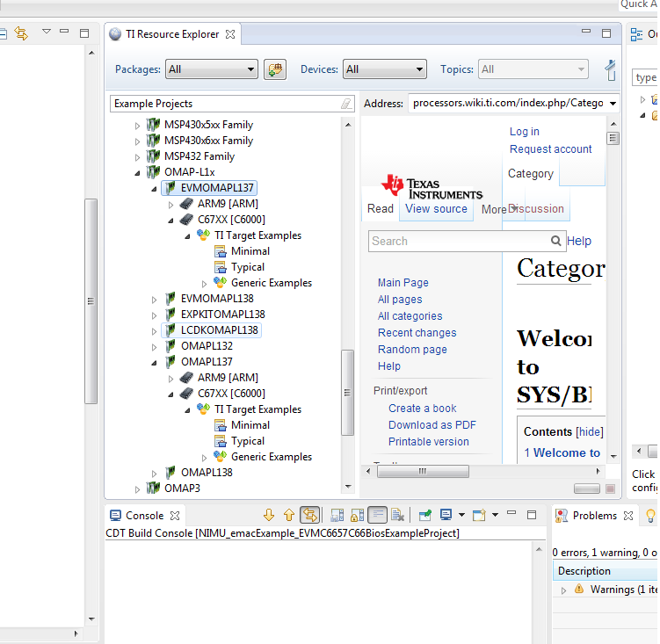This screenshot has width=660, height=644.
Task: Toggle the Console word wrap icon
Action: tap(378, 515)
